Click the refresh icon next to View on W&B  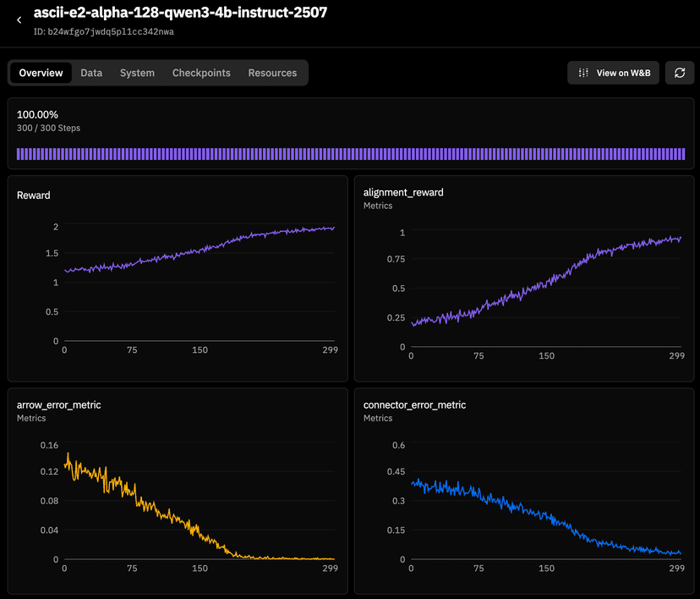coord(680,73)
